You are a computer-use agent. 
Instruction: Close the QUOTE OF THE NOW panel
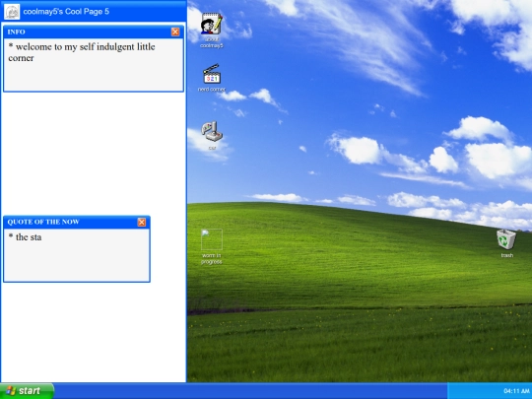[x=142, y=222]
